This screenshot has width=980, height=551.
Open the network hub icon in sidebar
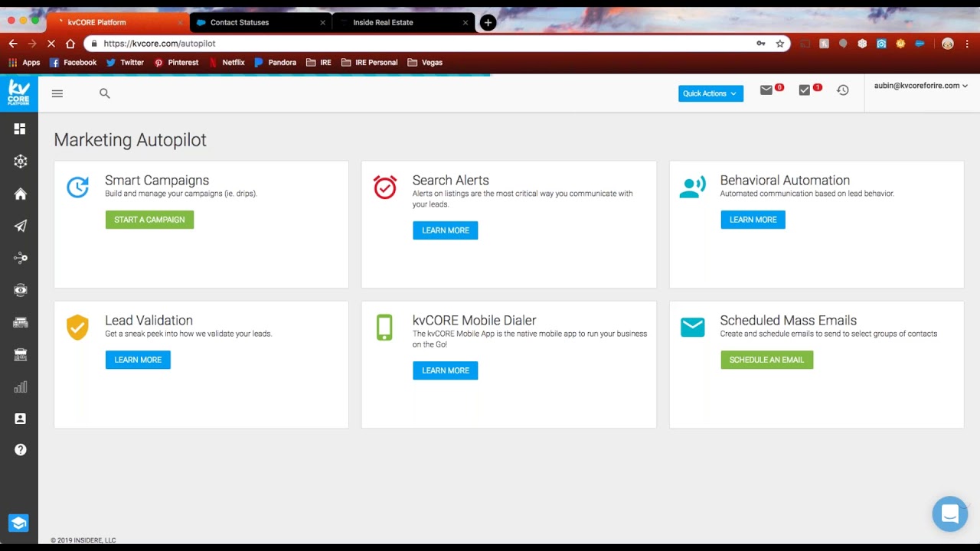pyautogui.click(x=21, y=161)
